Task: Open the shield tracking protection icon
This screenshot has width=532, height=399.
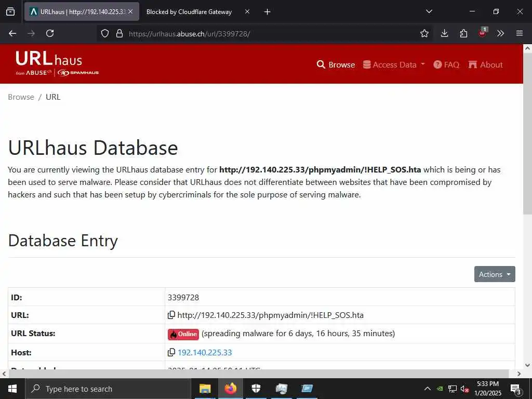Action: [105, 33]
